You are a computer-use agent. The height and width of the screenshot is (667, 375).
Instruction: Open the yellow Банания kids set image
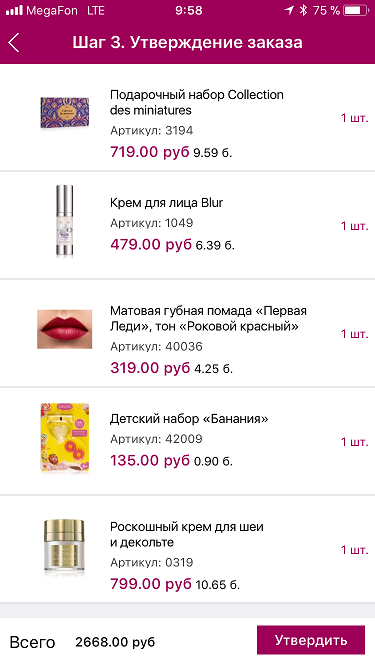[65, 438]
